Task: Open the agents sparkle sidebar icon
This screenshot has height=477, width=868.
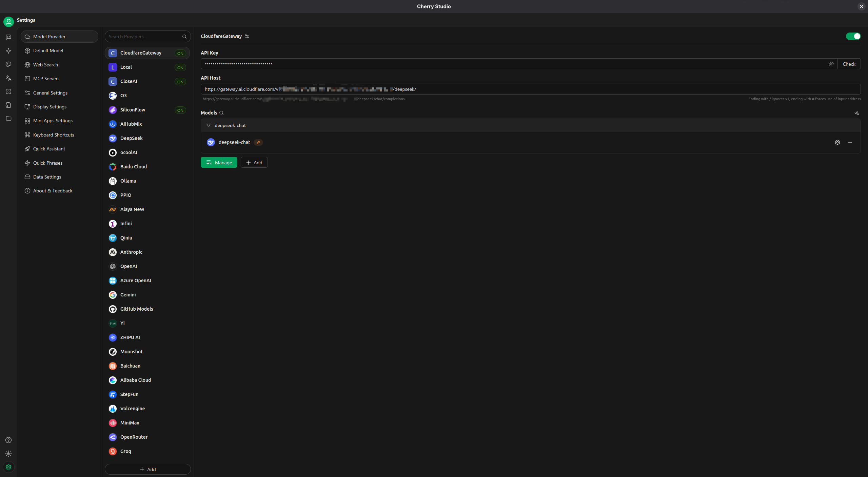Action: (x=8, y=51)
